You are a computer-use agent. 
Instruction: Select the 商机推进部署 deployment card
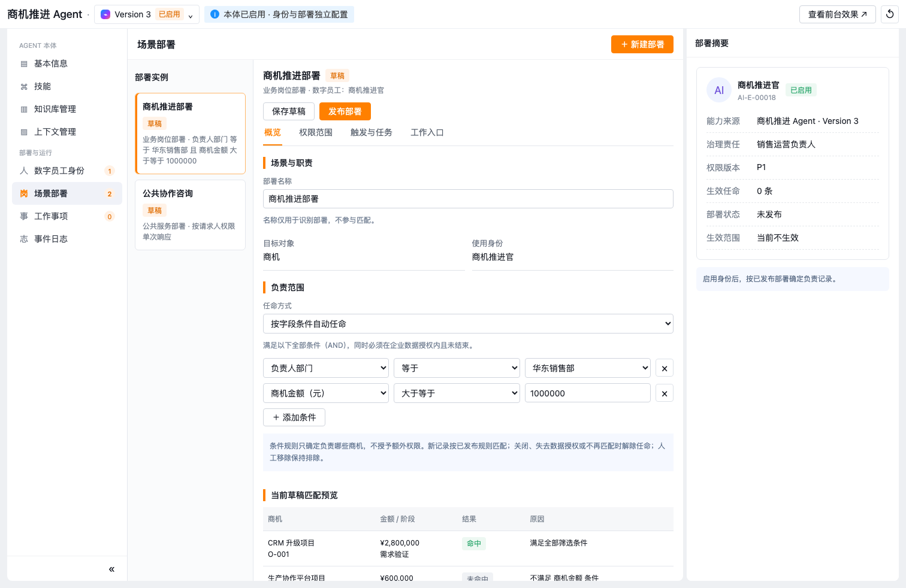pyautogui.click(x=191, y=134)
